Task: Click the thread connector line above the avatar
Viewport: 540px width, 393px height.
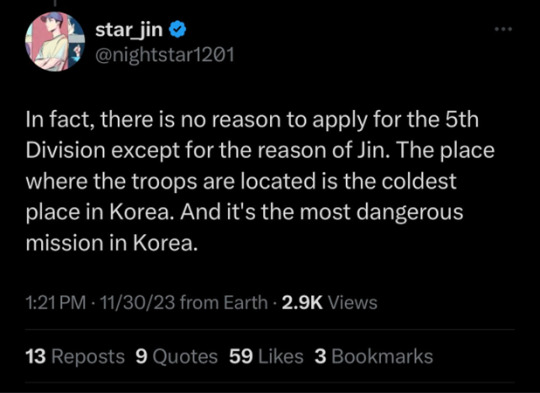Action: click(54, 3)
